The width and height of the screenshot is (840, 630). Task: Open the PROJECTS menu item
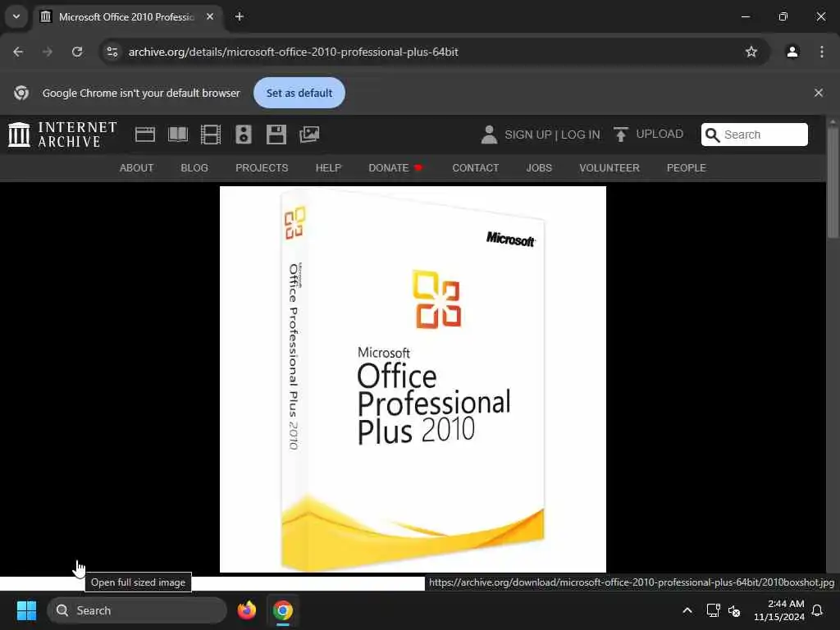pos(262,167)
